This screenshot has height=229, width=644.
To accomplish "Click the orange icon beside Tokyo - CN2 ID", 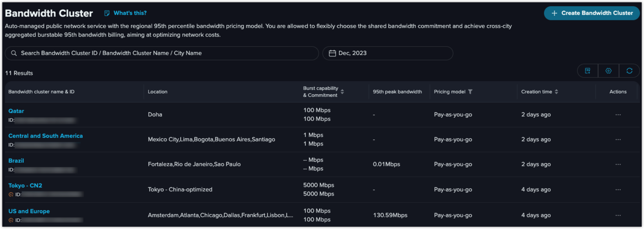I will (x=11, y=195).
